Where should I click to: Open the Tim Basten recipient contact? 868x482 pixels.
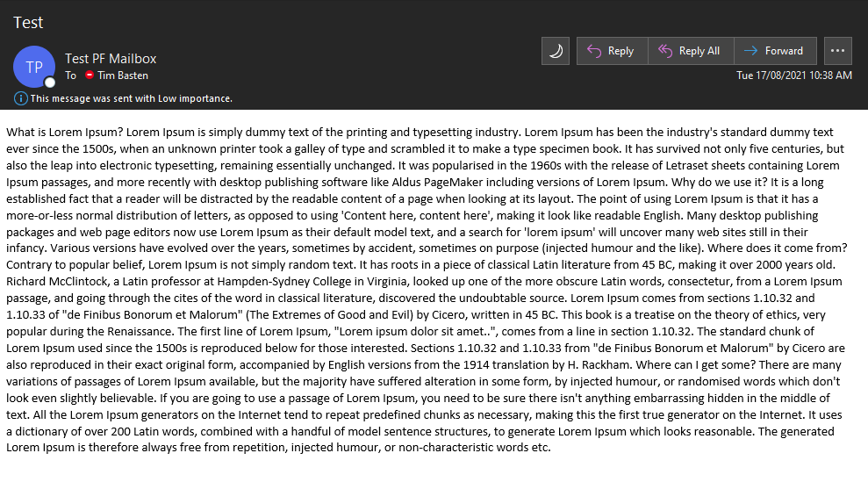[123, 76]
